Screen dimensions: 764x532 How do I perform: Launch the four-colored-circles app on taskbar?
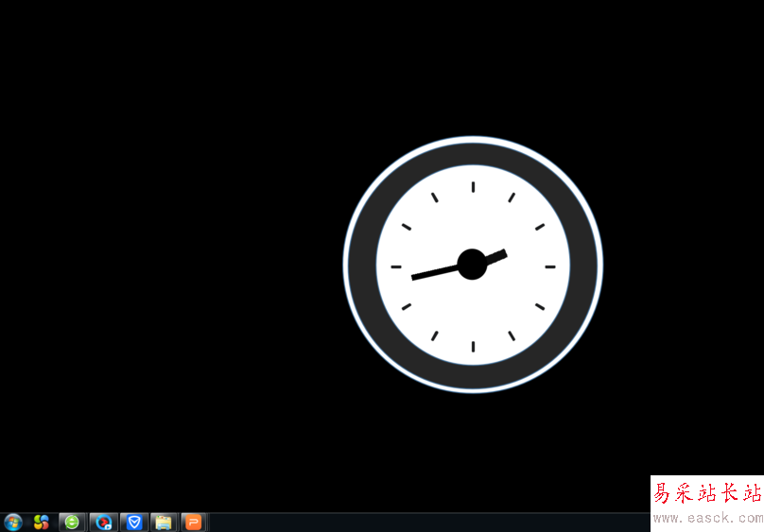click(x=42, y=523)
